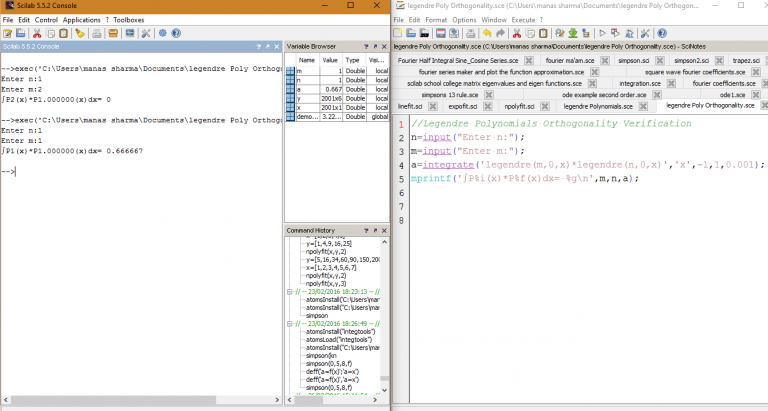Open Preferences from console toolbar icon
The image size is (768, 411).
pos(146,33)
